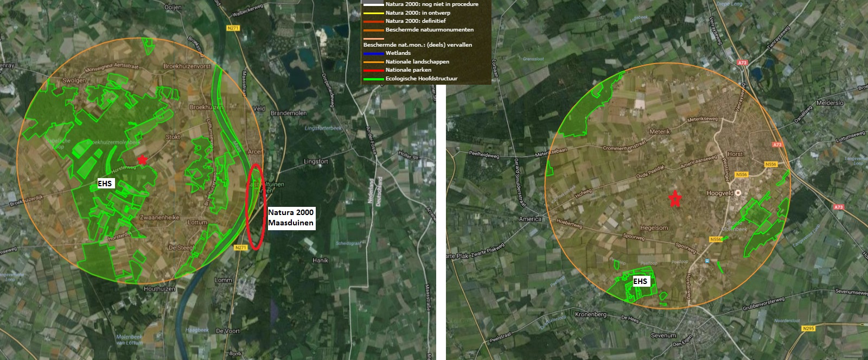Select 'Beschermde natuurmonumenten' legend entry
Image resolution: width=868 pixels, height=360 pixels.
pos(430,30)
